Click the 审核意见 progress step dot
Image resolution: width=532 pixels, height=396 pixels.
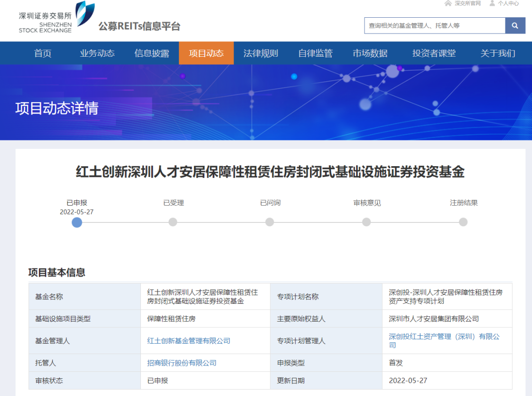click(366, 222)
